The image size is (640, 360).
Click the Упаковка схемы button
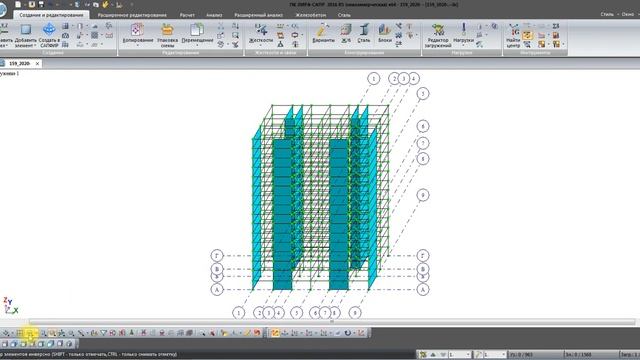coord(167,36)
